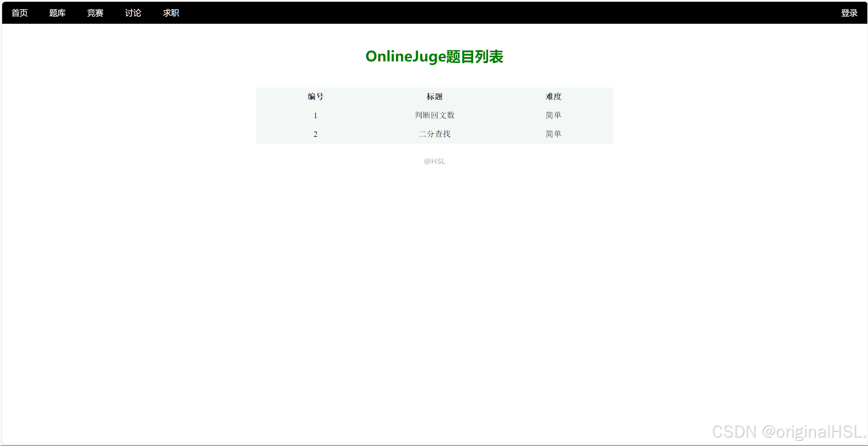The width and height of the screenshot is (868, 446).
Task: Click the 编号 column header
Action: (315, 97)
